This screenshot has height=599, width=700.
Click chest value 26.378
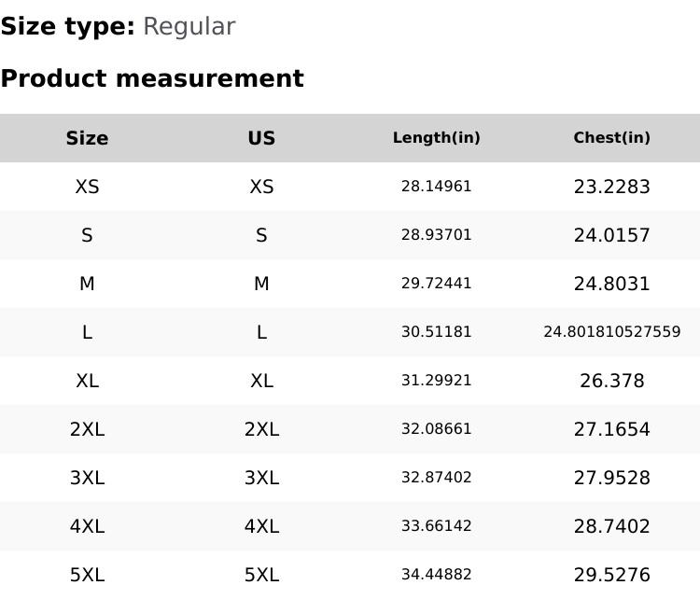611,381
